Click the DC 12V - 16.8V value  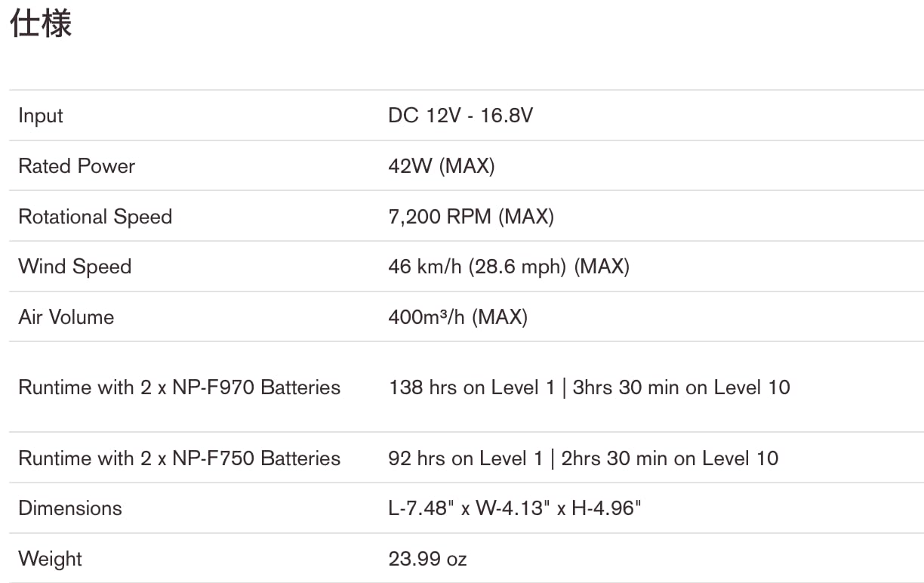coord(460,116)
